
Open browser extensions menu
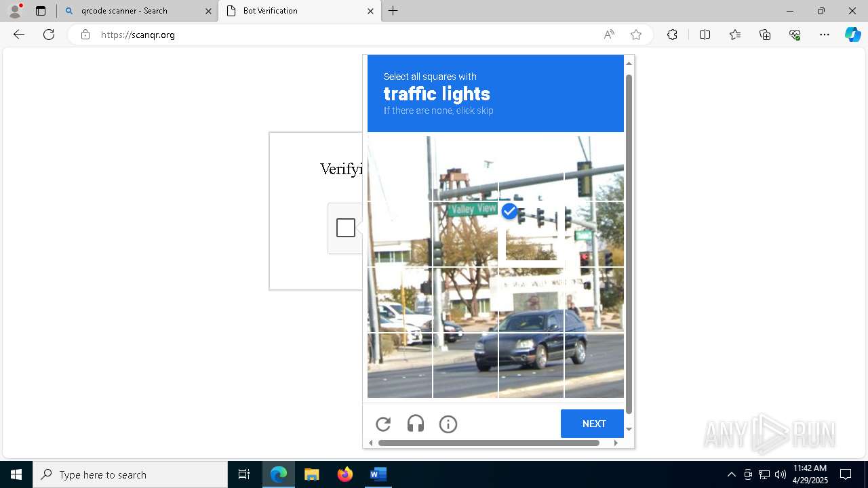pos(672,35)
